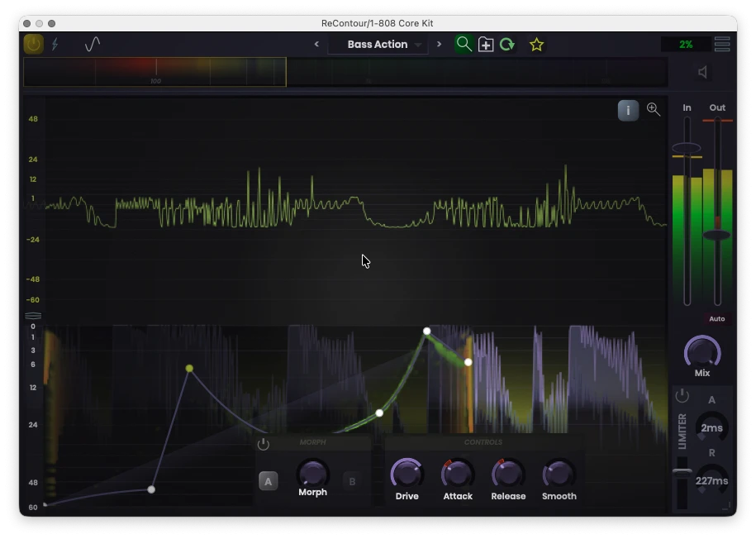Click the Auto gain button
Viewport: 756px width, 539px height.
pos(716,319)
